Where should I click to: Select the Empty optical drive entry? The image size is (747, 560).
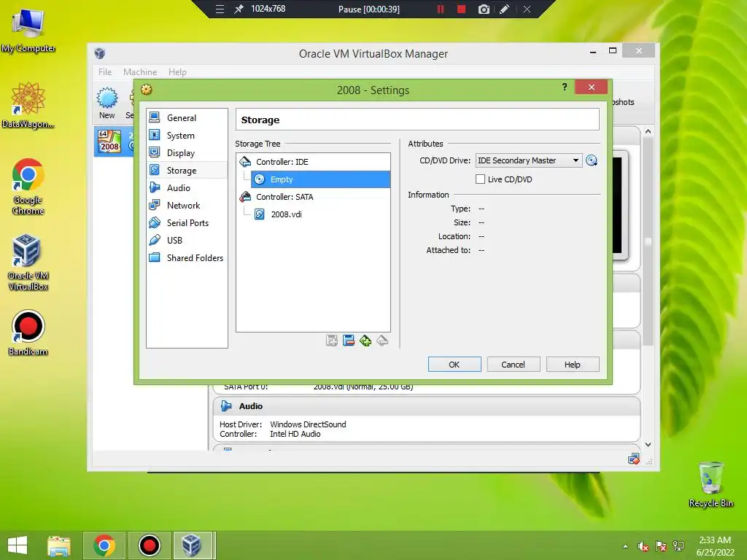(321, 179)
